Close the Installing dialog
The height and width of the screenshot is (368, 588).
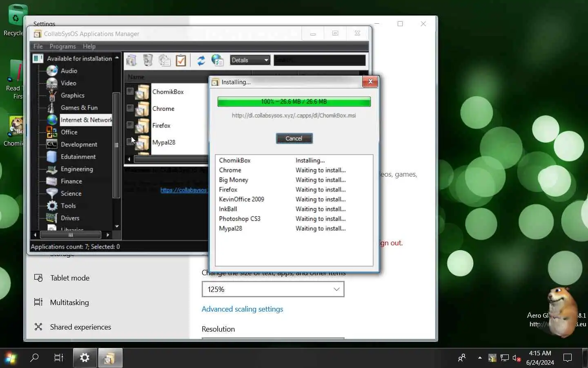[370, 82]
